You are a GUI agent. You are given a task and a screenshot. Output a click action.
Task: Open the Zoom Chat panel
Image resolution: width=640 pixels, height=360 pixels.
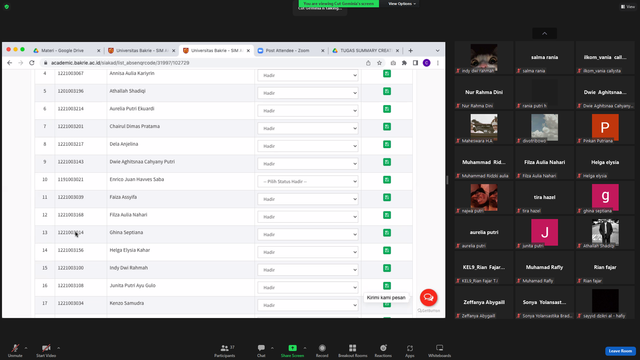(261, 350)
